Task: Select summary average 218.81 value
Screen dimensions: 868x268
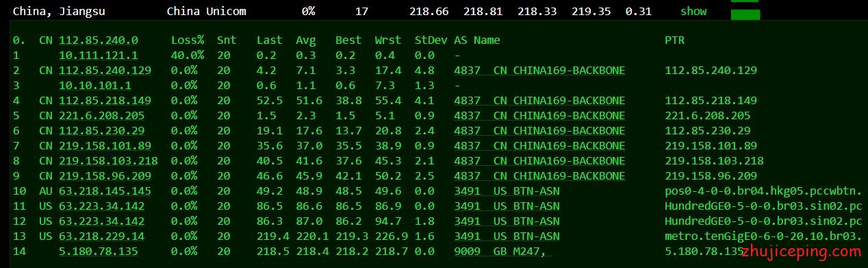Action: pyautogui.click(x=483, y=11)
